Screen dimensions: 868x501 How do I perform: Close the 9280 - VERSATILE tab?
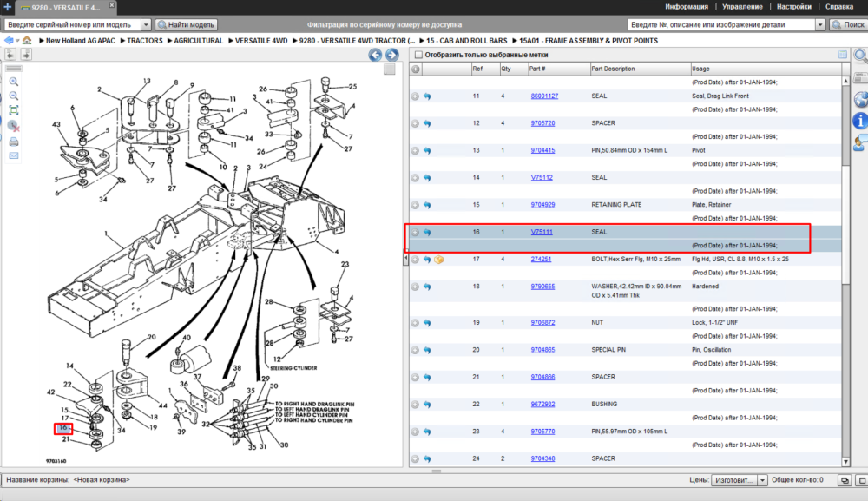[111, 5]
